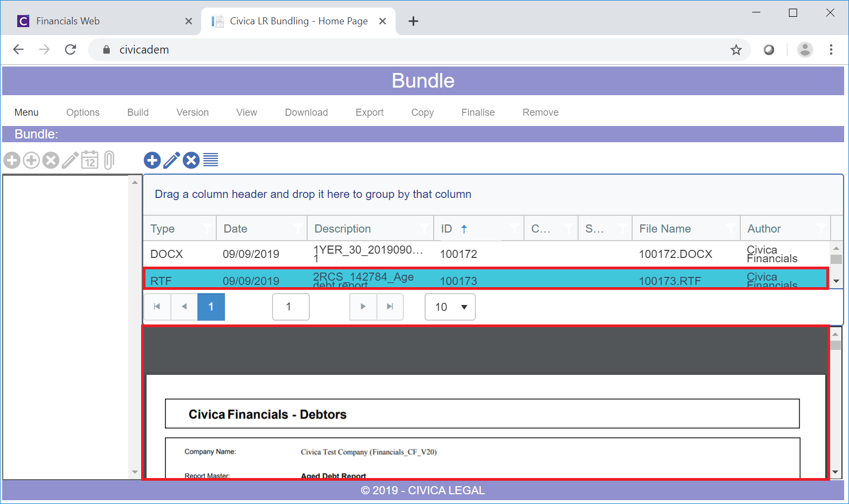Viewport: 849px width, 504px height.
Task: Open the Build menu
Action: point(138,112)
